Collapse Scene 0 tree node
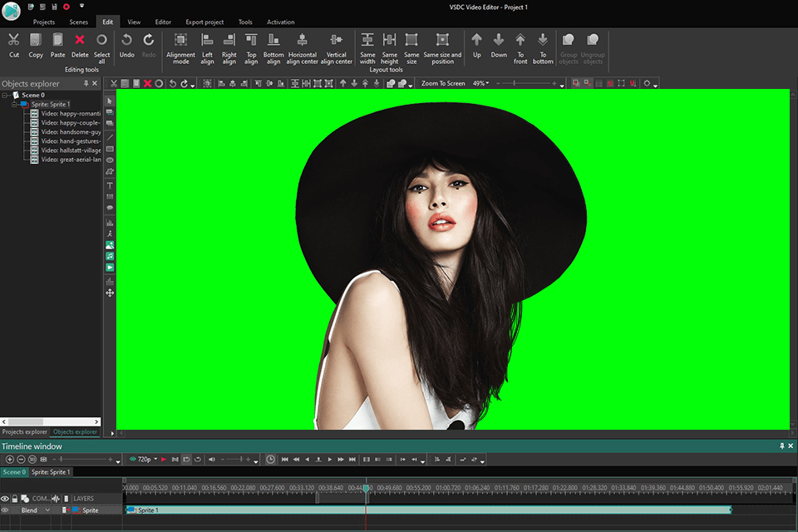Image resolution: width=798 pixels, height=532 pixels. pos(5,96)
